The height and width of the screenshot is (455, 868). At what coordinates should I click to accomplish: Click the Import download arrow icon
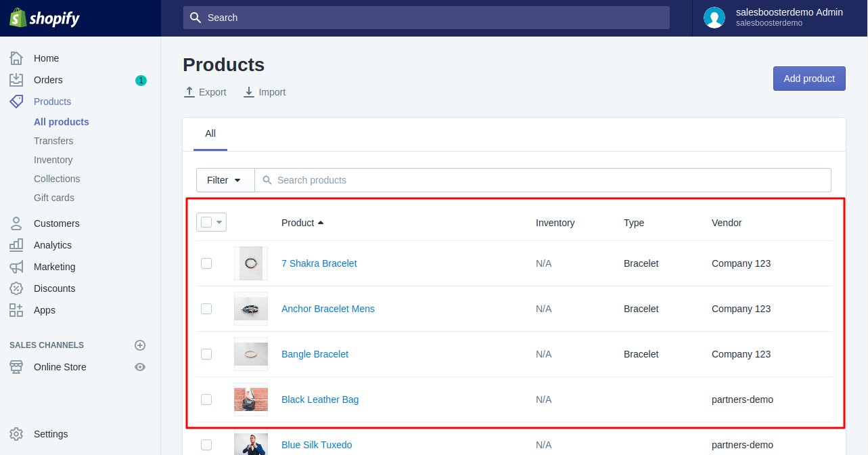coord(249,92)
